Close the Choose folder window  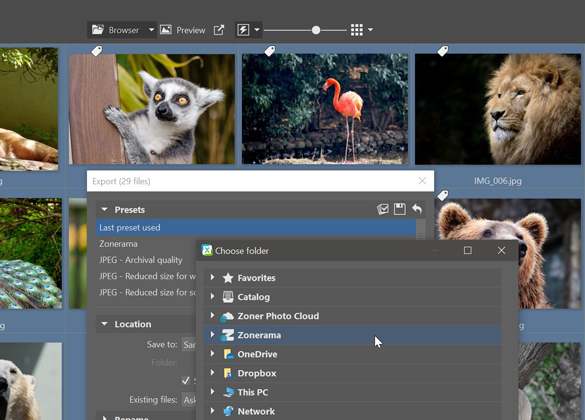[x=501, y=250]
